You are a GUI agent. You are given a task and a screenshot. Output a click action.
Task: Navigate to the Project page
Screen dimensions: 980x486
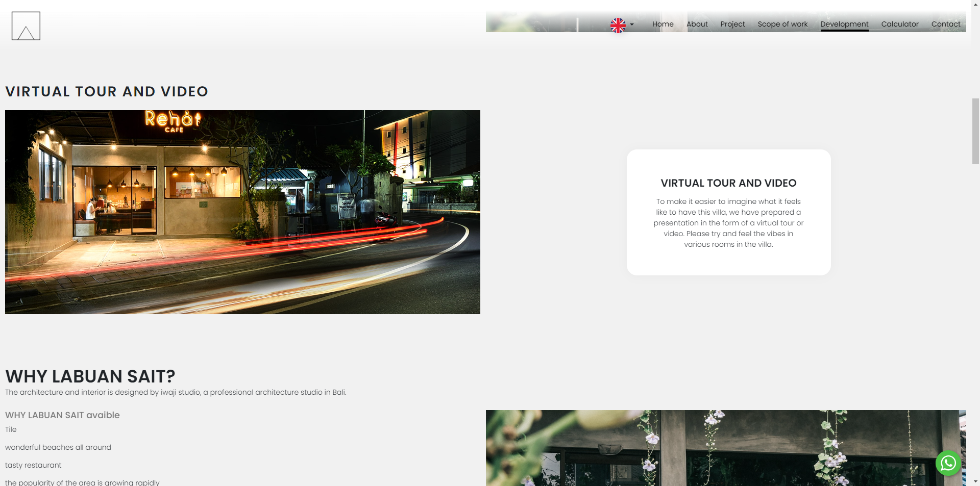point(732,24)
